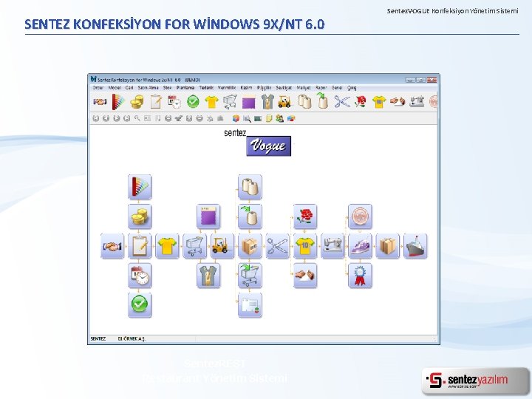Click the handshake icon in the top toolbar
The width and height of the screenshot is (532, 399).
100,102
